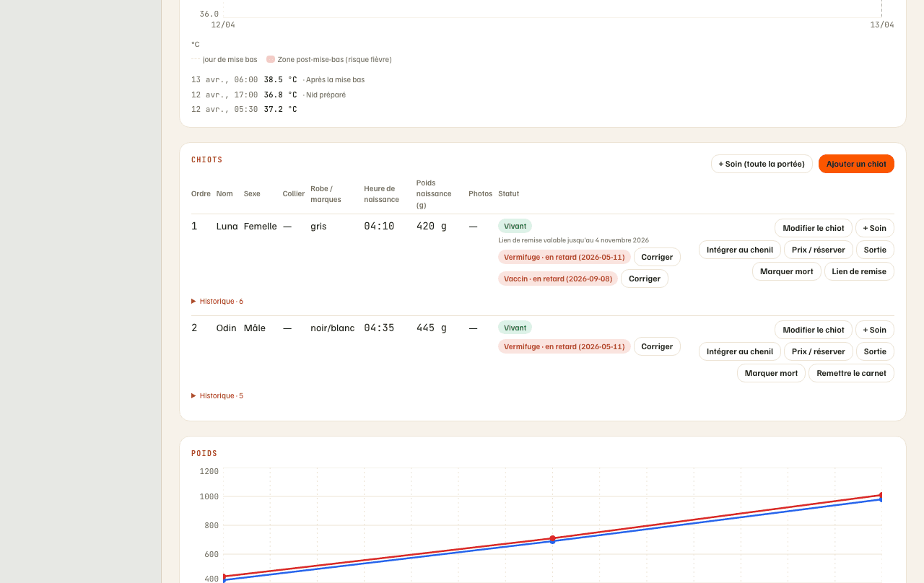Open Modifier le chiot for Odin

pos(814,330)
